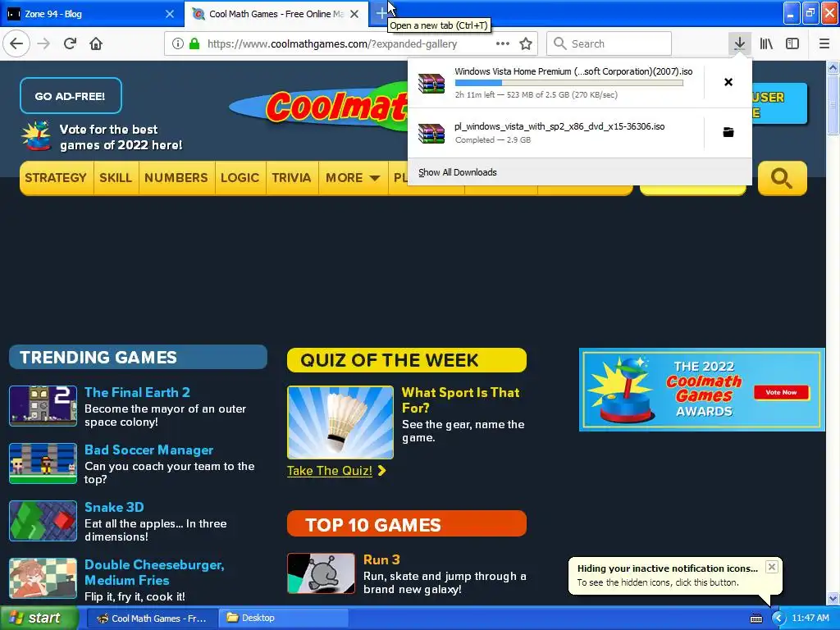This screenshot has width=840, height=630.
Task: Click the vertical scrollbar thumb
Action: tap(833, 104)
